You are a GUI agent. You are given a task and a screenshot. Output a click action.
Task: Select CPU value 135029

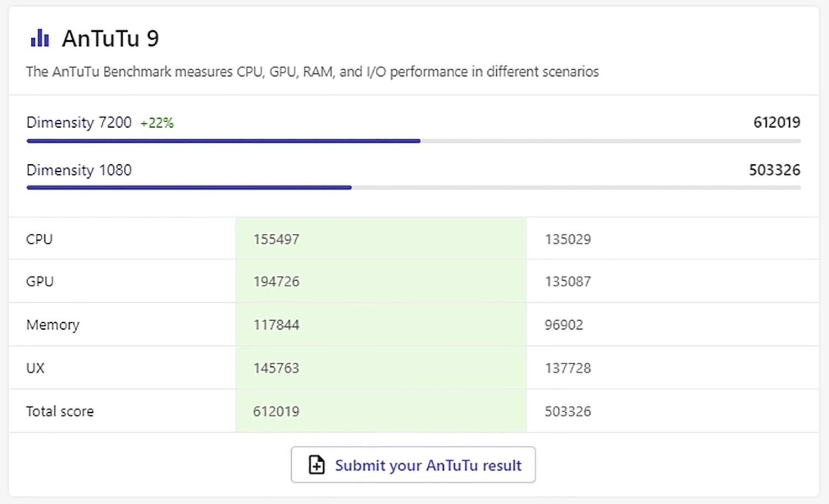click(x=568, y=239)
